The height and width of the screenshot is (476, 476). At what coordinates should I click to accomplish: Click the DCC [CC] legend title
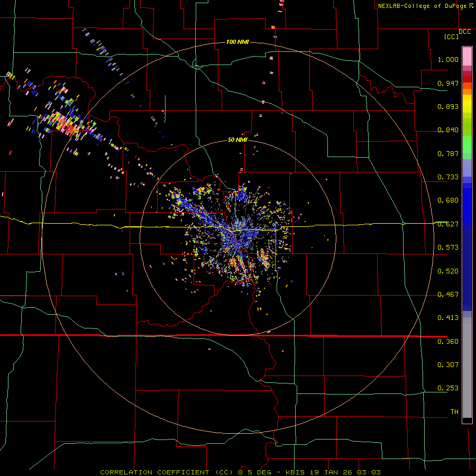coord(457,34)
